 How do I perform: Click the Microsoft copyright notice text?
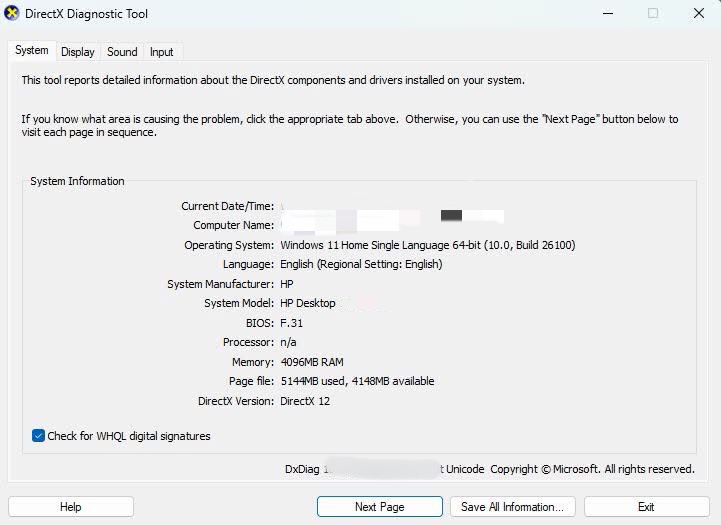(592, 469)
